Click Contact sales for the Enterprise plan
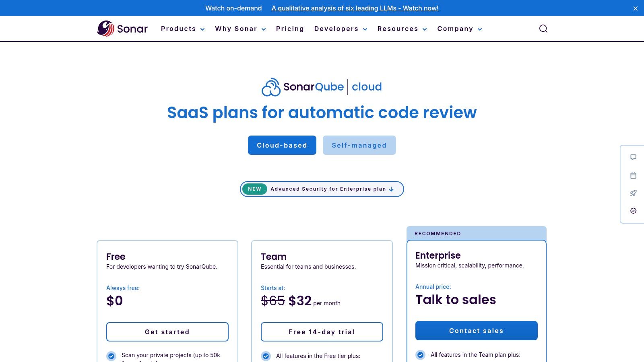 [x=476, y=330]
